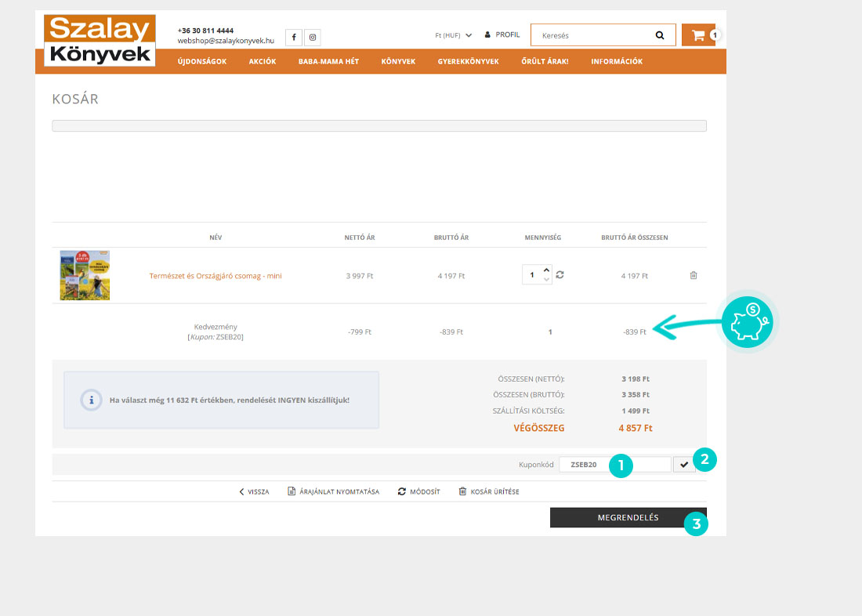Open the AKCIÓK menu
The width and height of the screenshot is (862, 616).
(x=263, y=62)
